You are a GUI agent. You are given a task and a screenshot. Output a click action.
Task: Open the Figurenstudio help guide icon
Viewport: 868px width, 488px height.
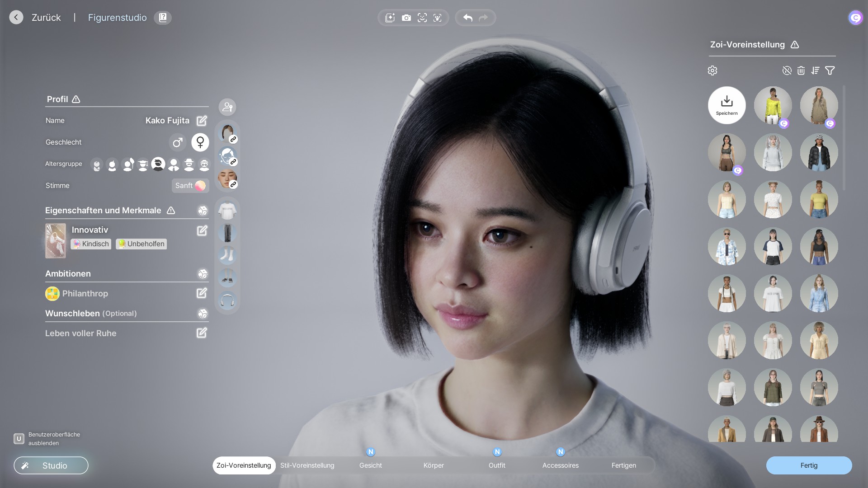tap(163, 18)
